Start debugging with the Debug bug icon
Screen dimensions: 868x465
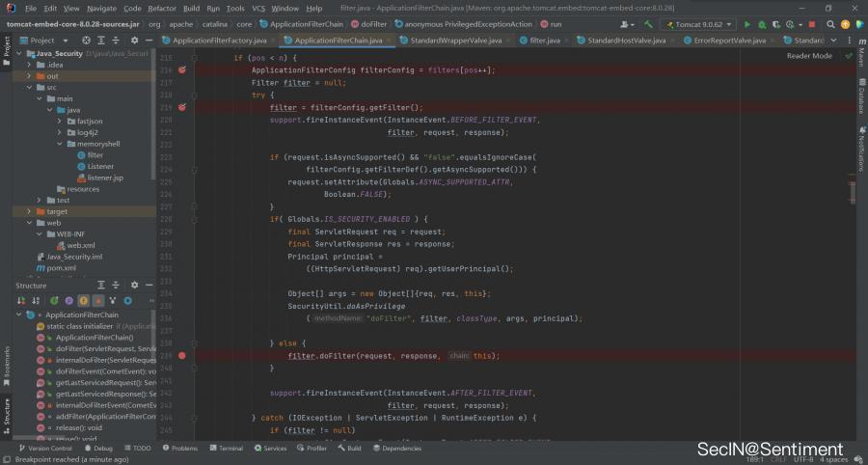[x=761, y=23]
